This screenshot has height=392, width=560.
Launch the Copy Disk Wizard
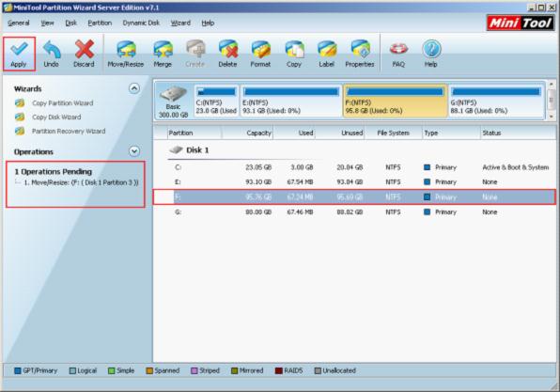click(x=56, y=117)
